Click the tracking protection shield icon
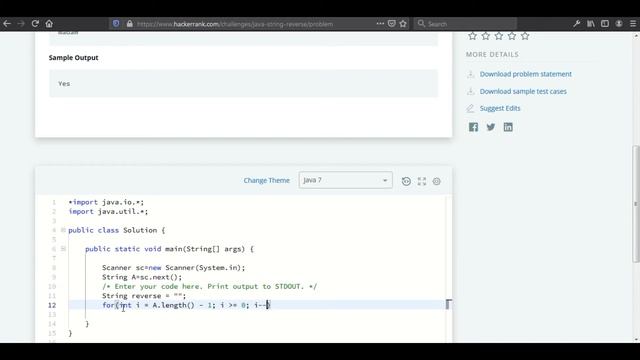Viewport: 640px width, 360px height. click(116, 24)
